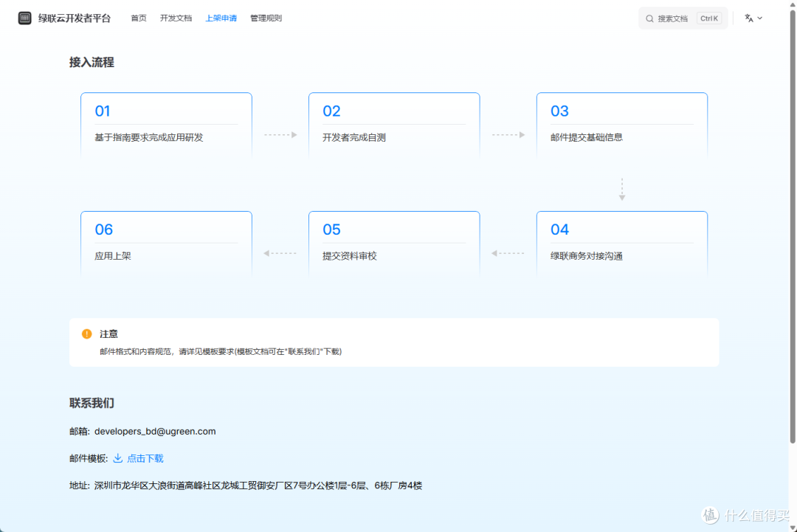The height and width of the screenshot is (532, 797).
Task: Click the step 01 card number
Action: (x=103, y=111)
